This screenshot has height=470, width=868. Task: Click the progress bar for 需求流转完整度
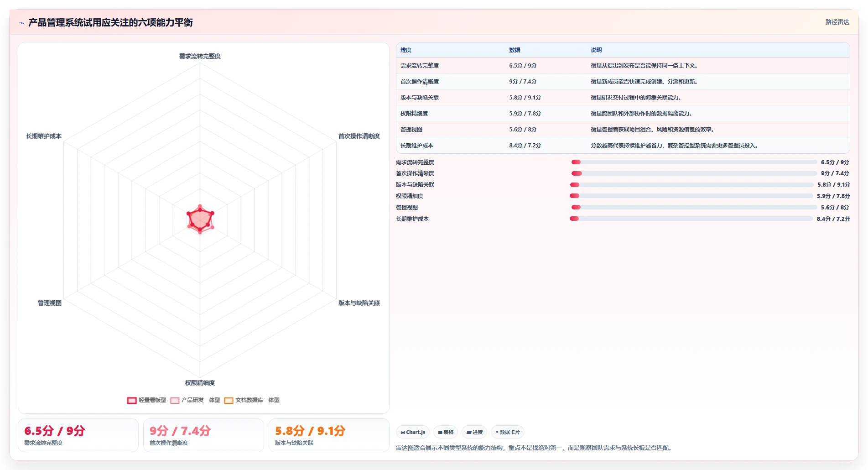pos(694,162)
